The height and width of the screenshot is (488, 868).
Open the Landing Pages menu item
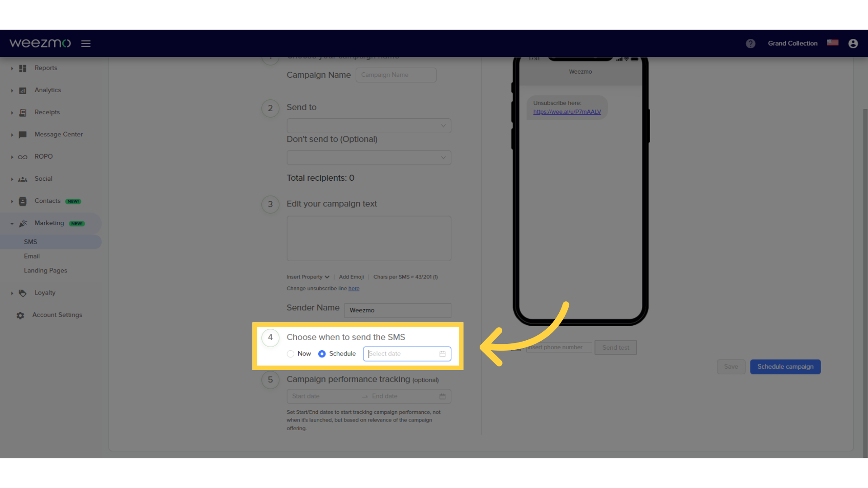click(45, 270)
